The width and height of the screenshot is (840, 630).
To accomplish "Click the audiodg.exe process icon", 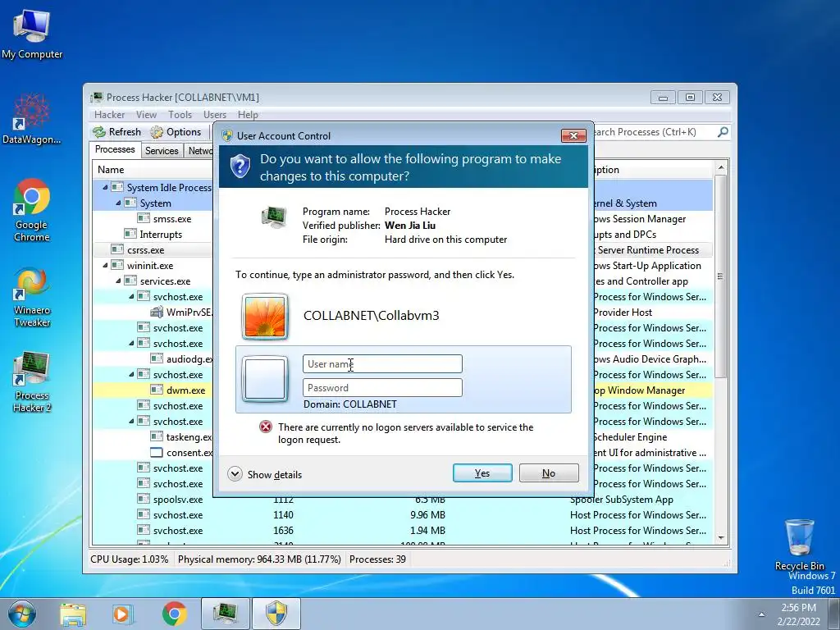I will [157, 358].
